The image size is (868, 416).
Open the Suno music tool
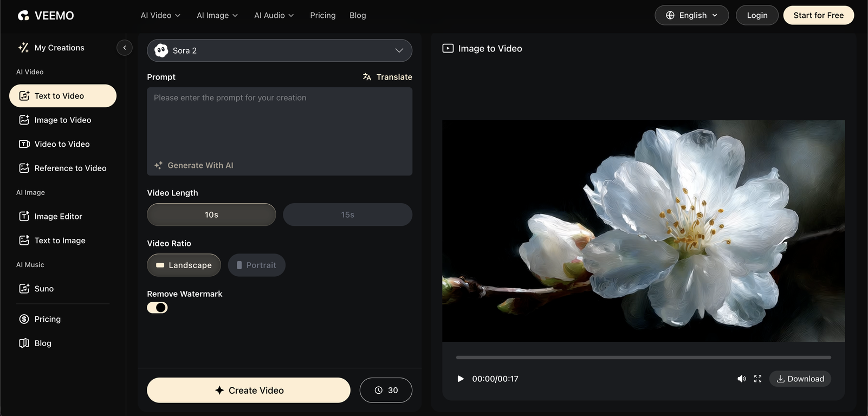coord(44,289)
